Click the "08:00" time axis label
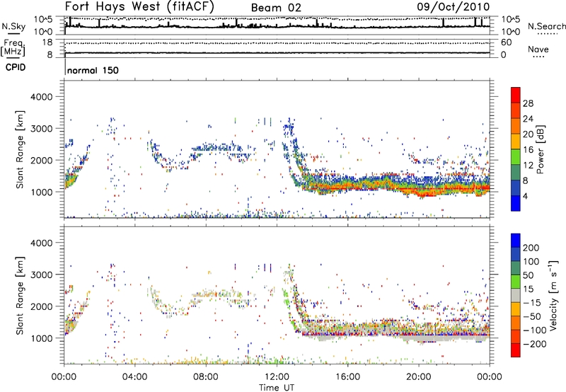Screen dimensions: 566x392 205,377
